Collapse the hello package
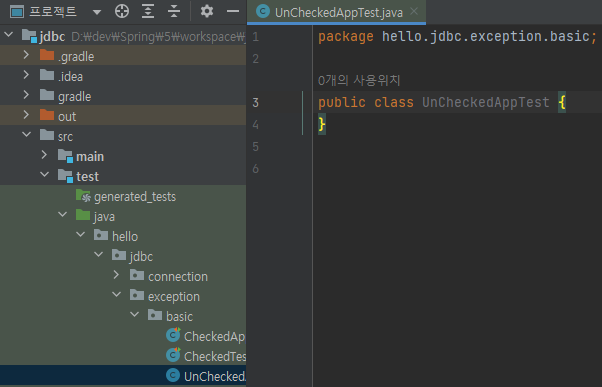This screenshot has width=602, height=387. (x=81, y=235)
